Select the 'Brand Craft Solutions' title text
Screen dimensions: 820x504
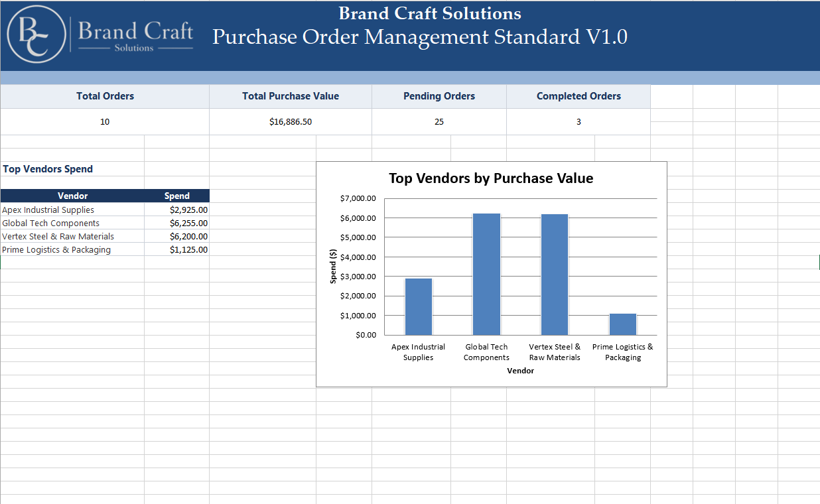[x=430, y=13]
